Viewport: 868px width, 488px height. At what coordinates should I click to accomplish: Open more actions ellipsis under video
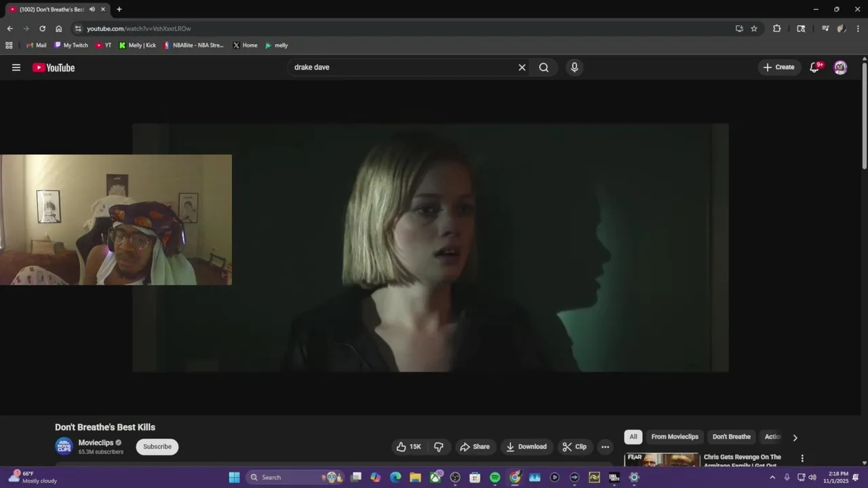(x=605, y=447)
